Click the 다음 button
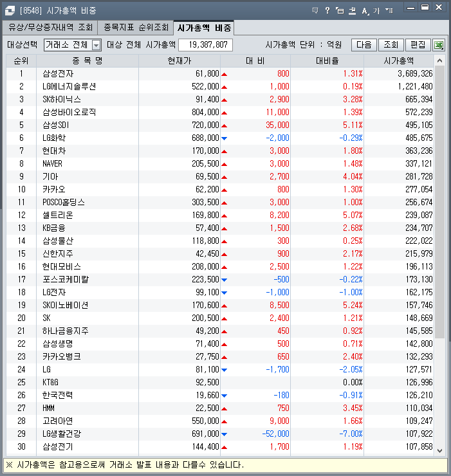Image resolution: width=451 pixels, height=476 pixels. [364, 45]
